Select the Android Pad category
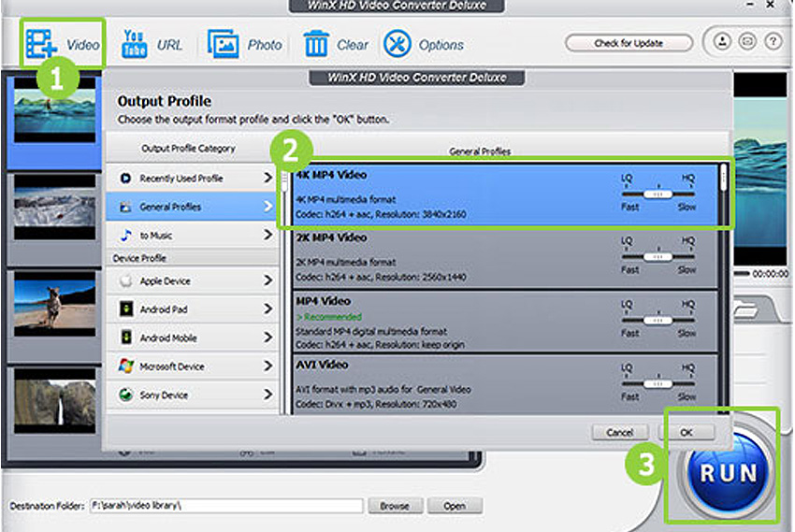The image size is (795, 532). point(192,309)
